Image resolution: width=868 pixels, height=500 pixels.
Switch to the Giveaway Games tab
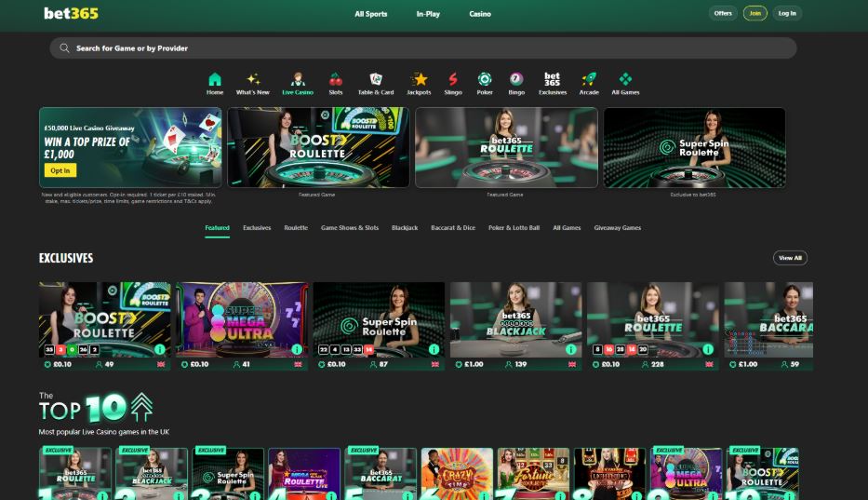click(x=617, y=228)
